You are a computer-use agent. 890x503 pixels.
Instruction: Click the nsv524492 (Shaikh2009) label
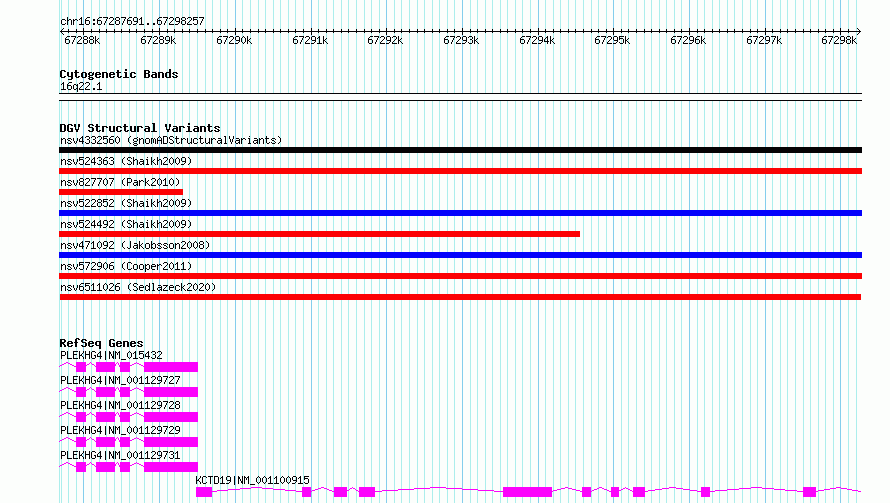[126, 224]
